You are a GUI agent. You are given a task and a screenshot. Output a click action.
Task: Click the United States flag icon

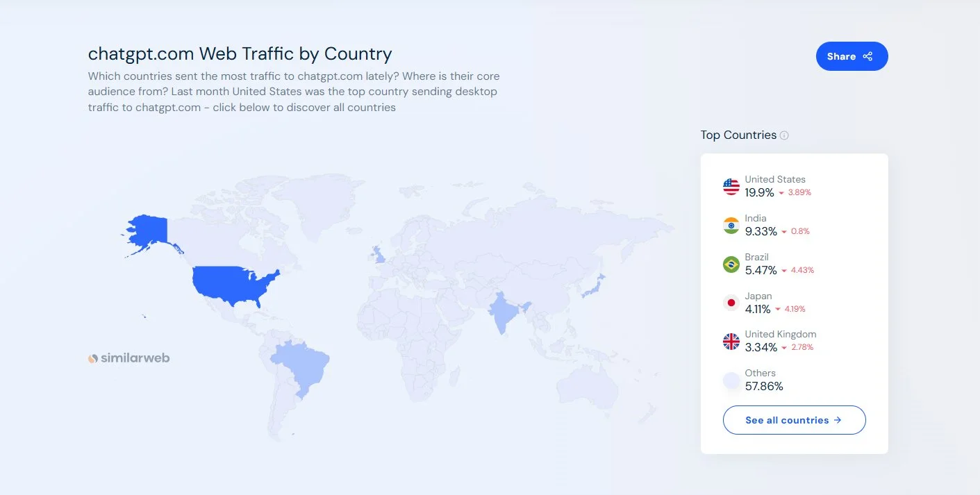tap(731, 186)
